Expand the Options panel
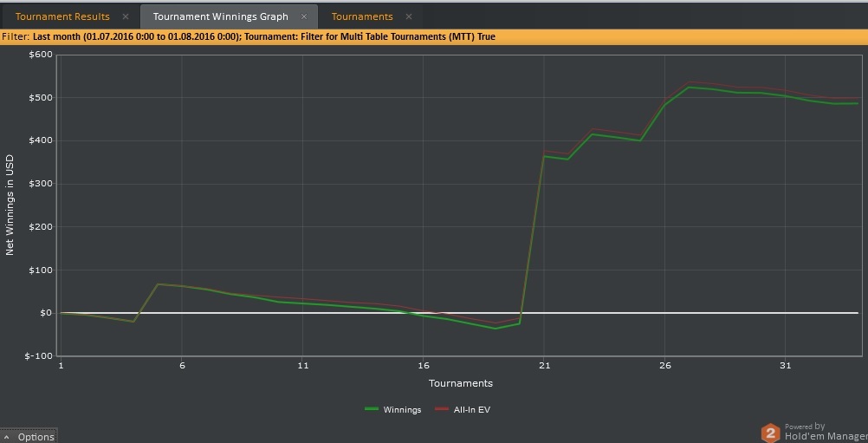 [29, 436]
